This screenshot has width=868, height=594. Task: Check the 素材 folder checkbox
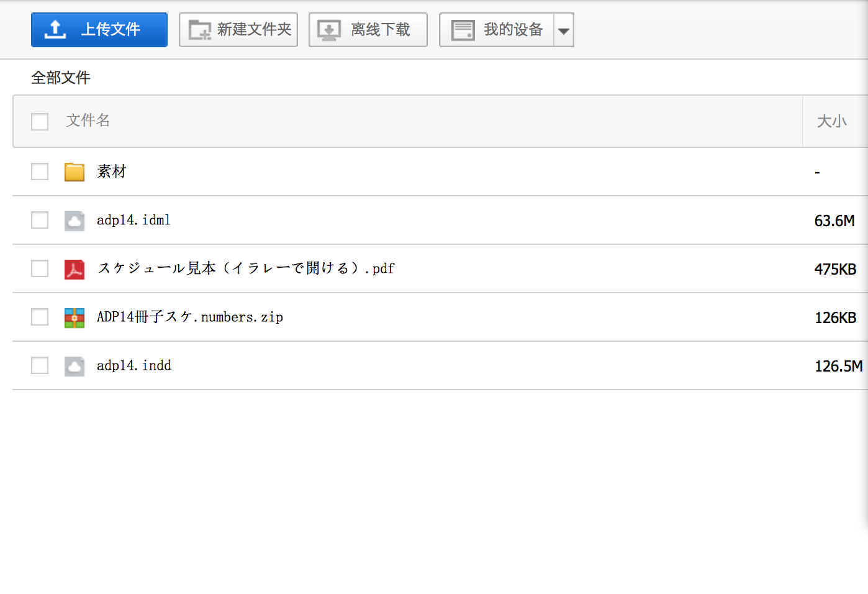pyautogui.click(x=40, y=171)
